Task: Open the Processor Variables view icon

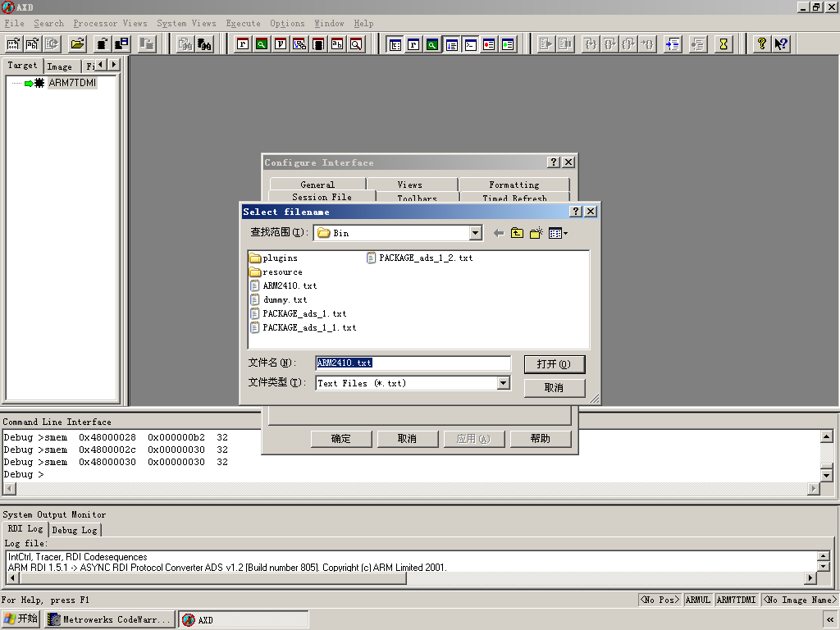Action: coord(281,44)
